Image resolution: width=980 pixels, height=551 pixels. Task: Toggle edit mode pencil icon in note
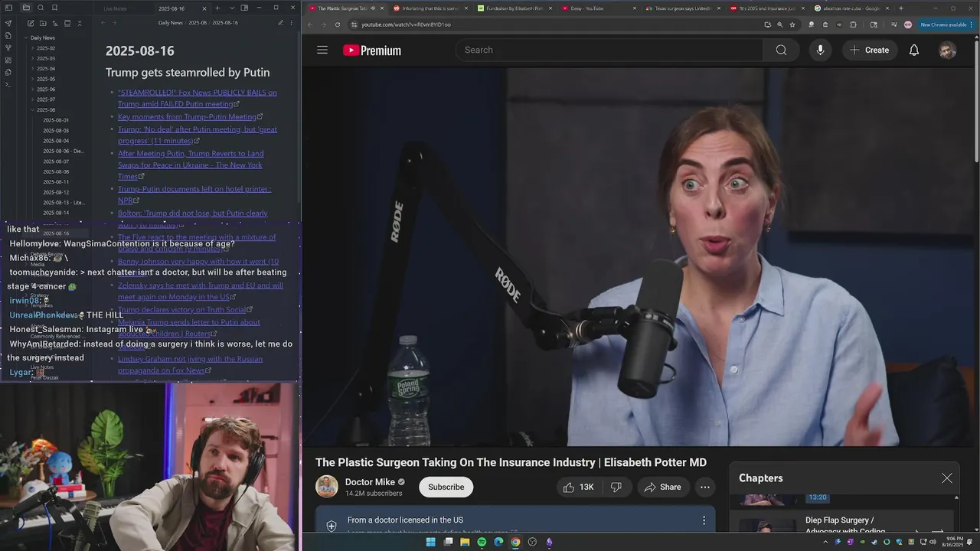point(280,23)
